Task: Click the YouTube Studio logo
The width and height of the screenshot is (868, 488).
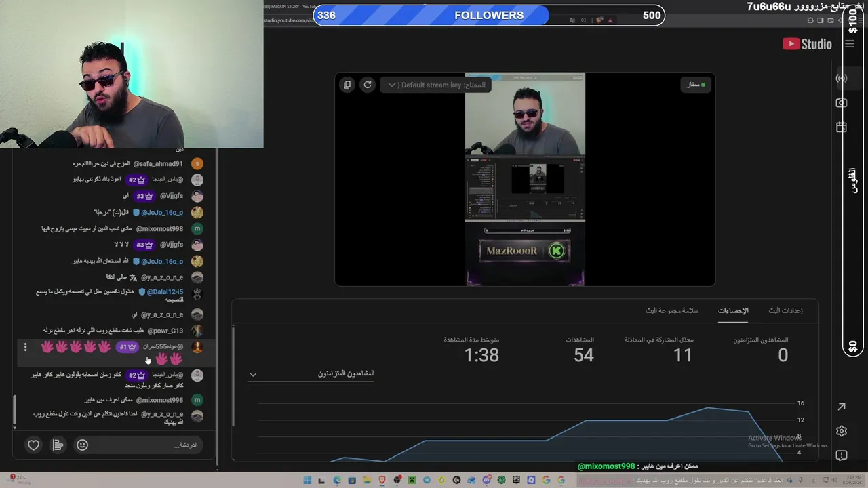Action: 807,44
